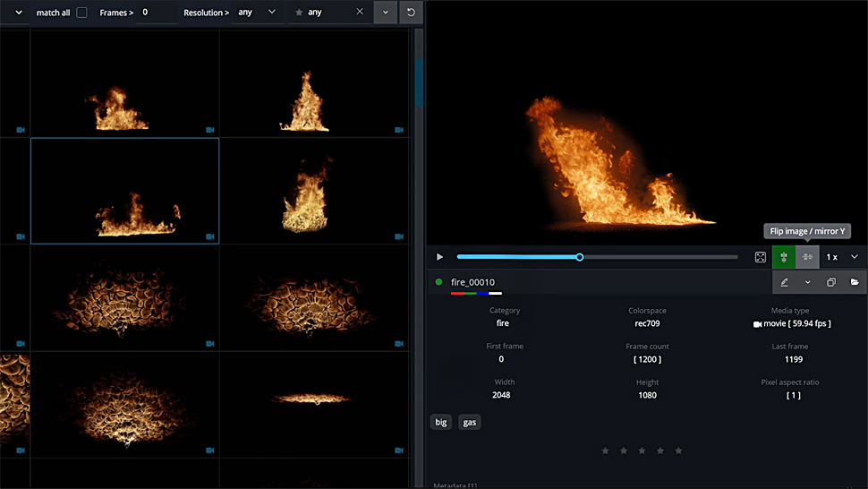Click the Frame count value [ 1200 ]
Viewport: 868px width, 489px height.
[x=647, y=359]
